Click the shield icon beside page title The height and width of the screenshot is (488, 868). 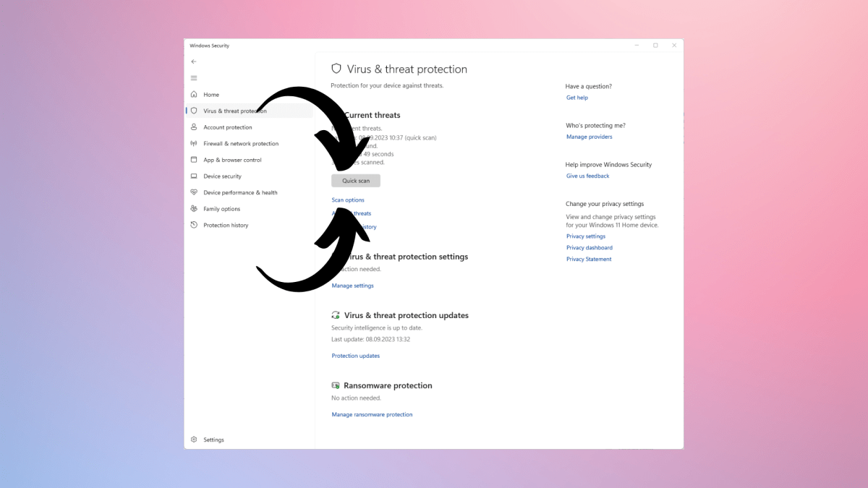[x=336, y=69]
